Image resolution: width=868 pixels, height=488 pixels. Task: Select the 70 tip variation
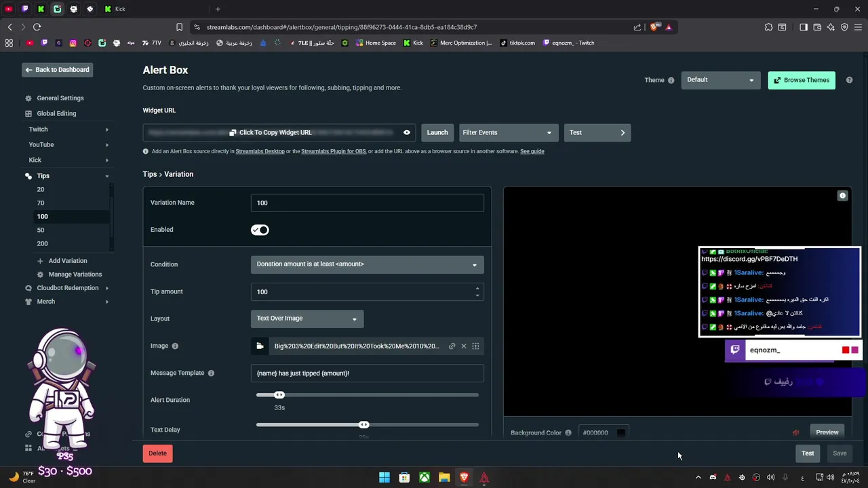click(41, 203)
